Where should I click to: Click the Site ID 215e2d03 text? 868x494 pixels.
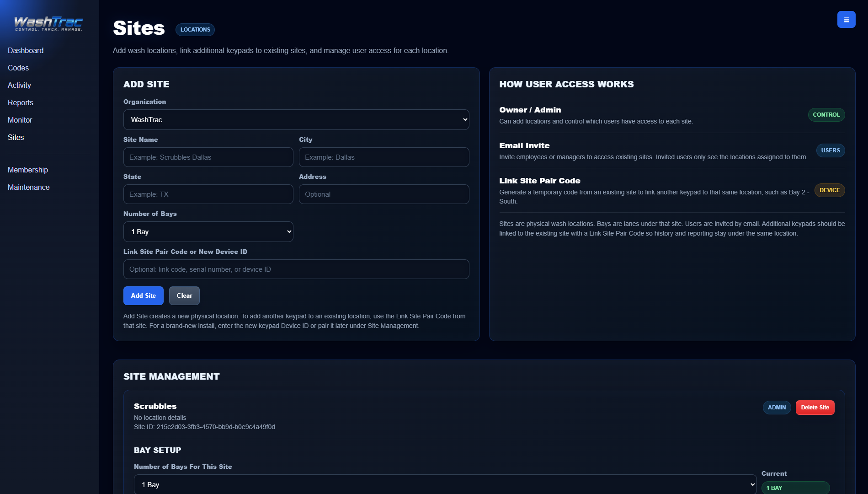(x=204, y=427)
